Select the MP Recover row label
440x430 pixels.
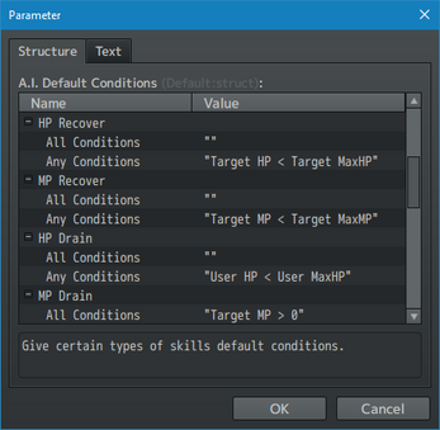pyautogui.click(x=71, y=181)
